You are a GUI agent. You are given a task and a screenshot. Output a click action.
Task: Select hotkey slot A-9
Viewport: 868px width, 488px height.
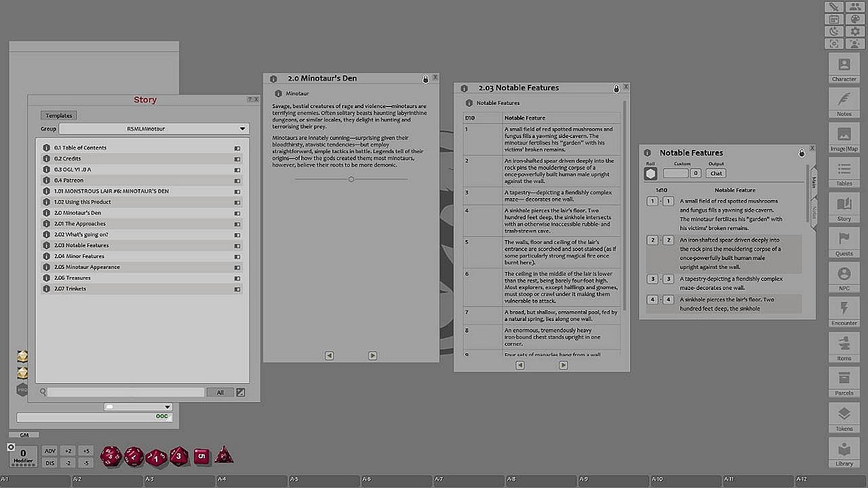[x=614, y=480]
